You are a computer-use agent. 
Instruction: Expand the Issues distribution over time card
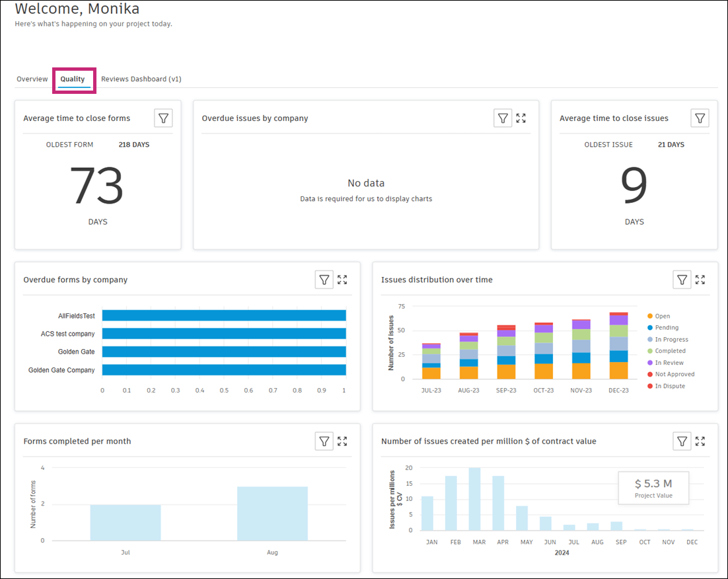tap(700, 280)
